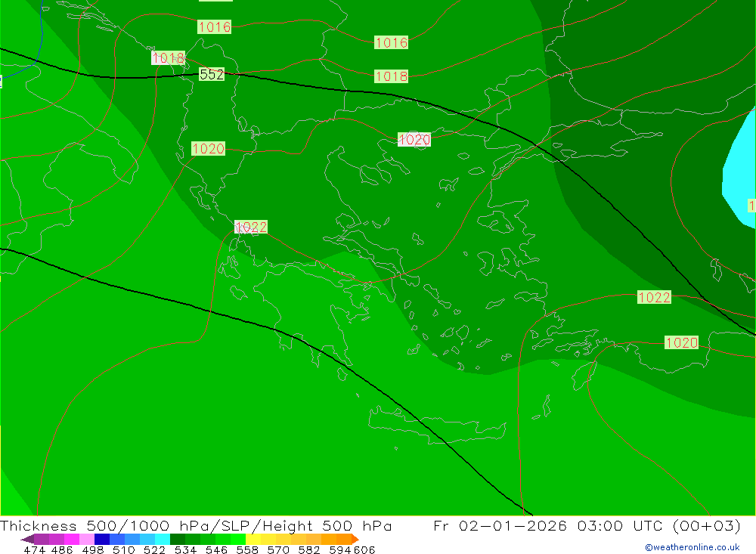Click the 552 height contour label
This screenshot has width=756, height=554.
[212, 75]
